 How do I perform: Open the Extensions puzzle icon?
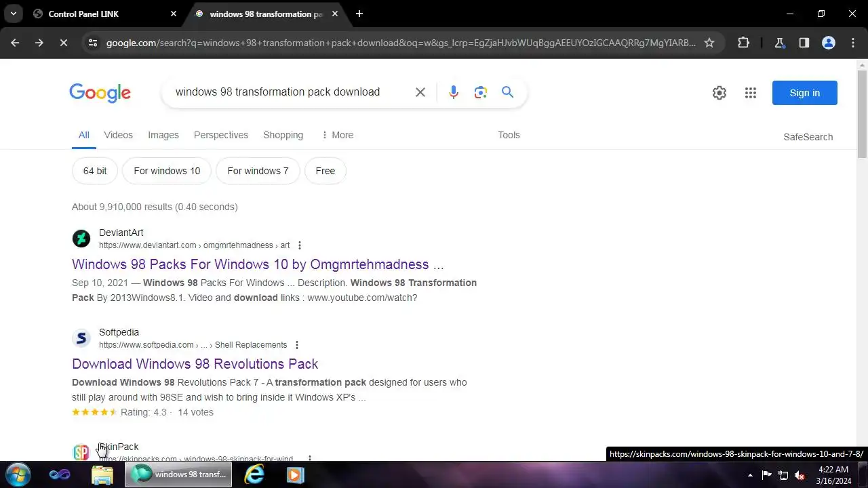pos(743,43)
